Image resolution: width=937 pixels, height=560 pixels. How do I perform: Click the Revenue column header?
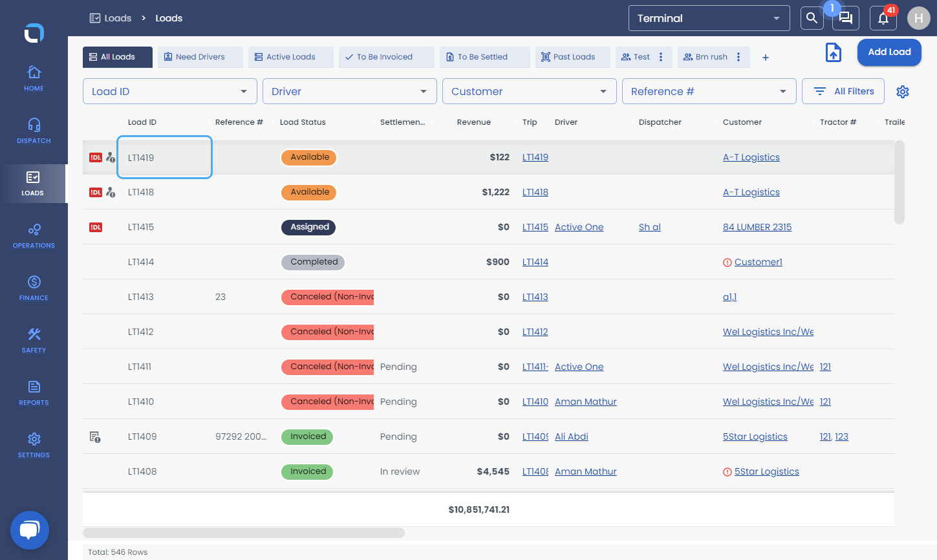point(474,122)
